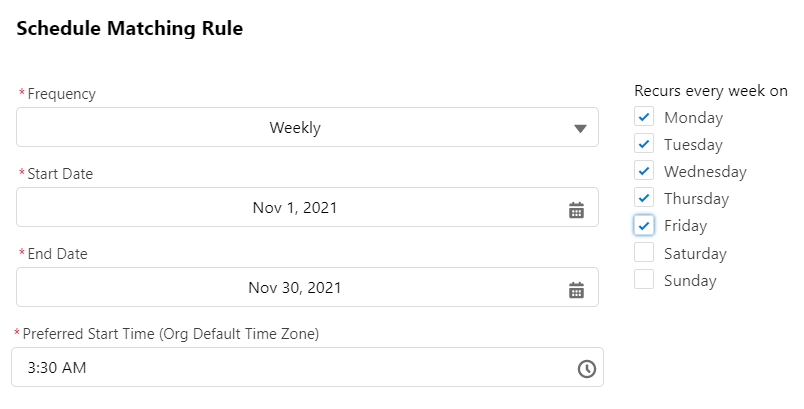The image size is (804, 409).
Task: Uncheck the Friday checkbox
Action: pos(644,226)
